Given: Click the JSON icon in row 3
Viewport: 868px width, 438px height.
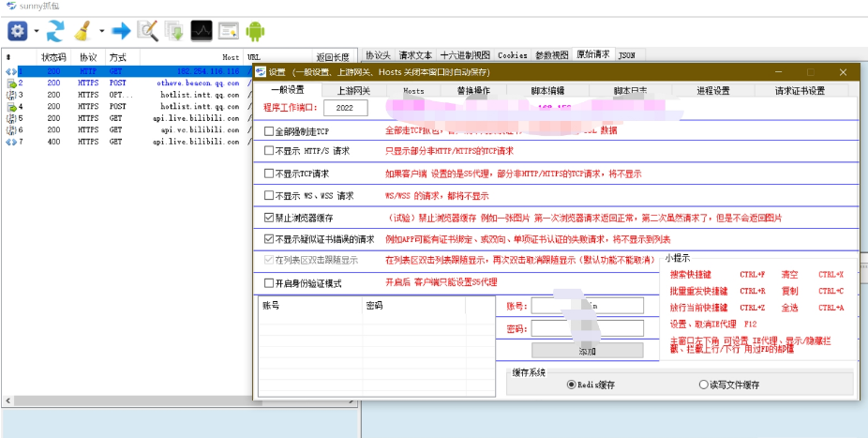Looking at the screenshot, I should pyautogui.click(x=11, y=95).
